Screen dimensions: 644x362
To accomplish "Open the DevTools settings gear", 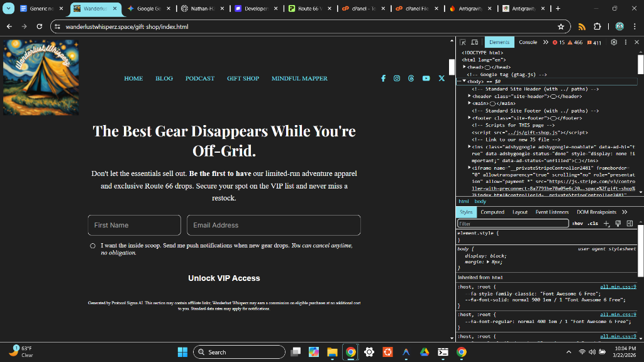I will click(614, 42).
